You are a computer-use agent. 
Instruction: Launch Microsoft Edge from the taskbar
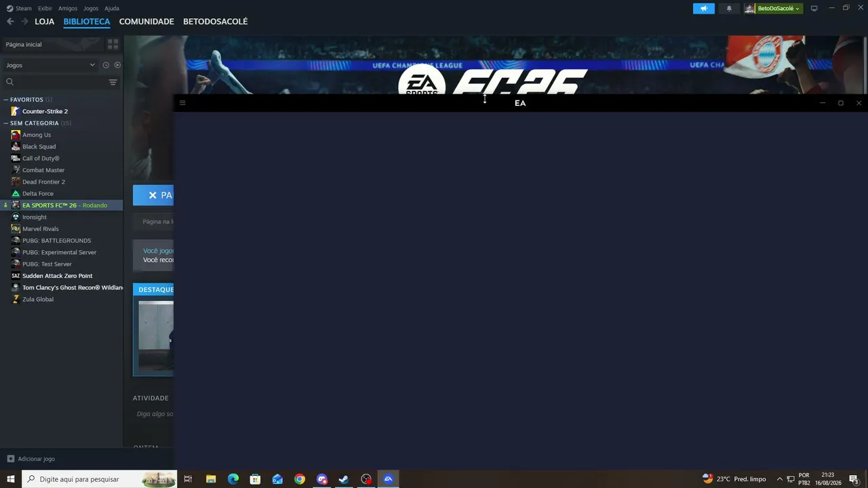click(x=233, y=479)
